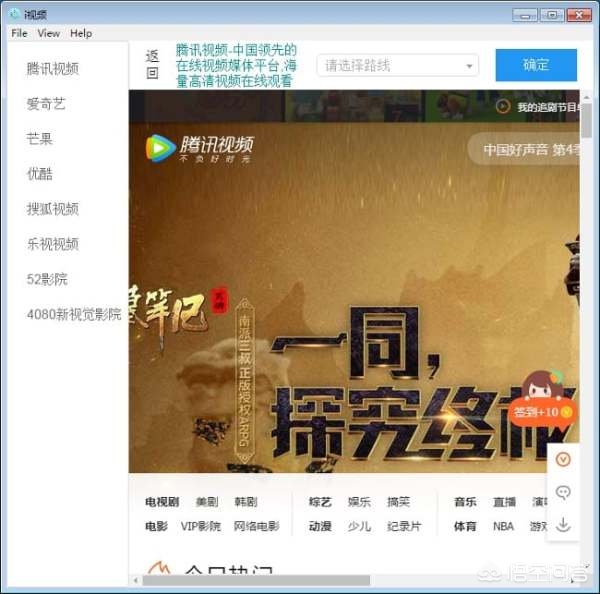
Task: Click the chat bubble feedback icon
Action: [563, 493]
